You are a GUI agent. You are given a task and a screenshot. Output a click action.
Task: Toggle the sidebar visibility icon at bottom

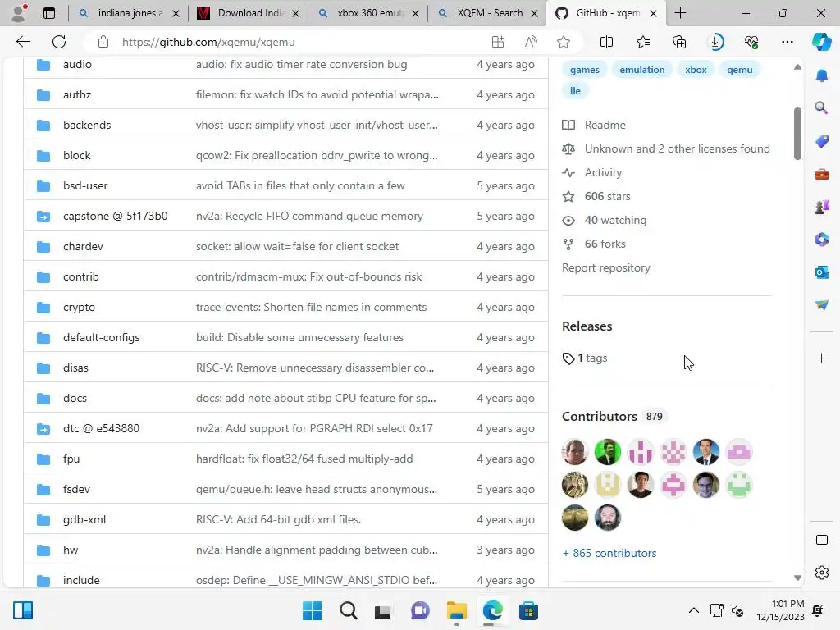(x=822, y=540)
